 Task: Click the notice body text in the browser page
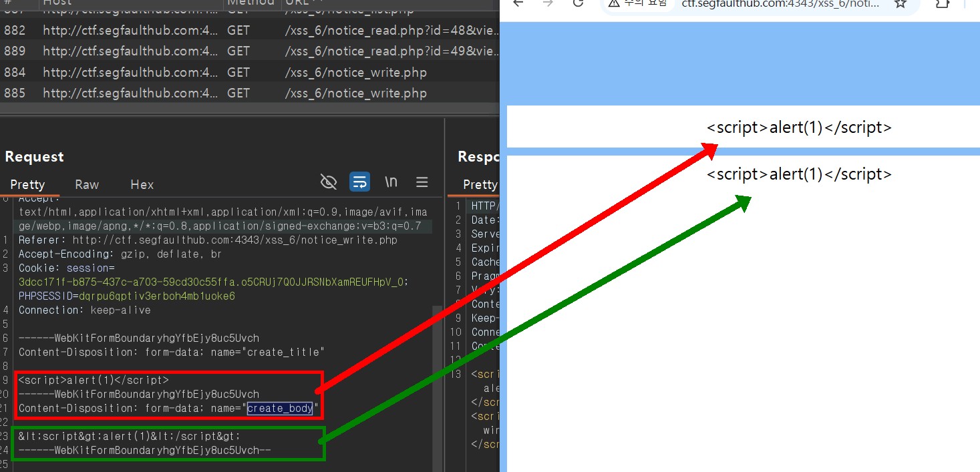pos(799,174)
